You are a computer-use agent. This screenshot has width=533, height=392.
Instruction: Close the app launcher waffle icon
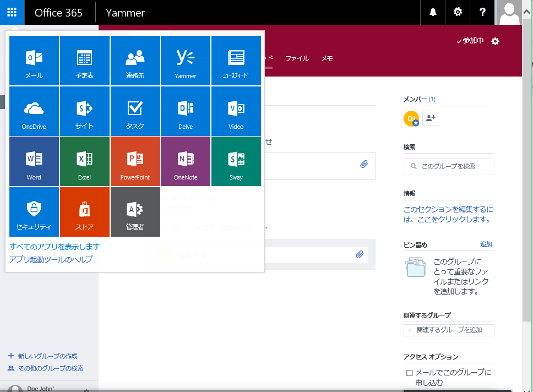click(12, 12)
